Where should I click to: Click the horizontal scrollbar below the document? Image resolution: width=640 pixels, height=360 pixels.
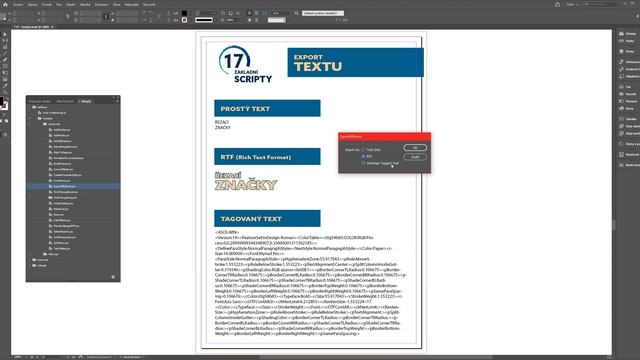pos(376,357)
